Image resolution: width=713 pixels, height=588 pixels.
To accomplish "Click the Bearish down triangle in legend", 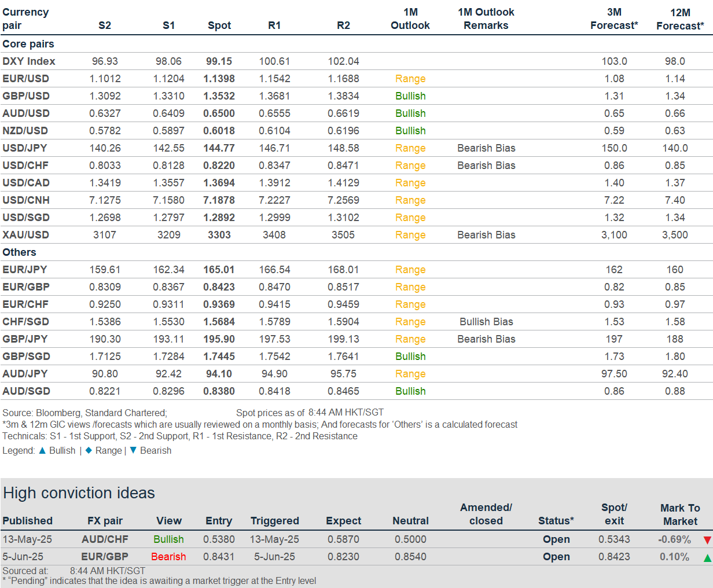I will click(133, 450).
